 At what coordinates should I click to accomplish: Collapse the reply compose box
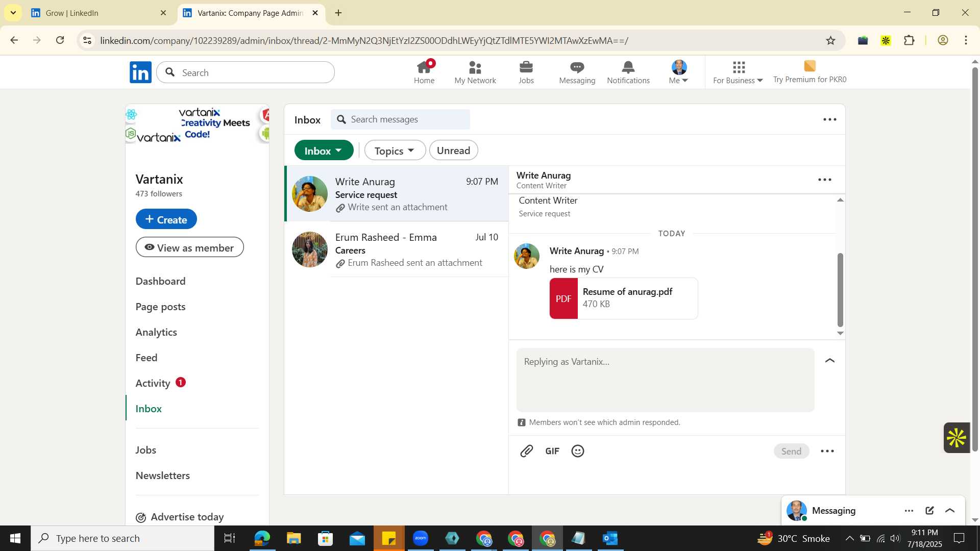coord(830,361)
